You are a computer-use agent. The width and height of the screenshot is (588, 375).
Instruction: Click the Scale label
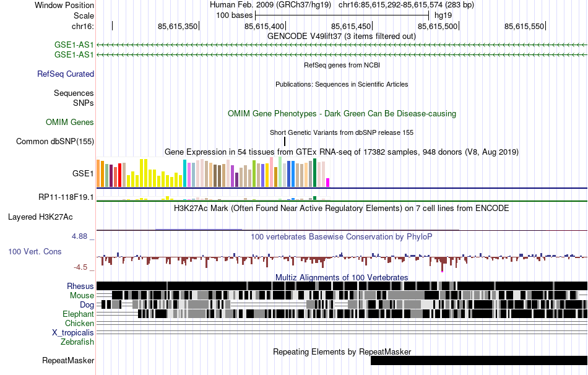tap(84, 15)
